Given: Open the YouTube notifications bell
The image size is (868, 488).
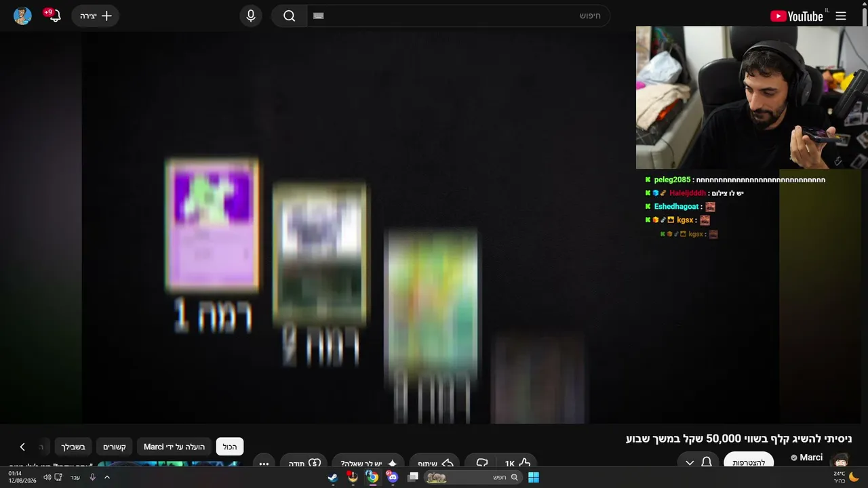Looking at the screenshot, I should [x=55, y=16].
